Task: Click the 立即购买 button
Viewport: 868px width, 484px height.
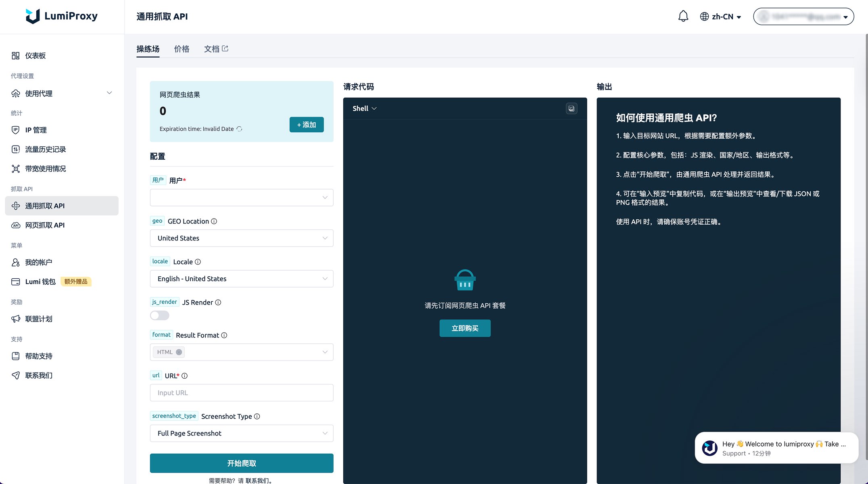Action: click(465, 328)
